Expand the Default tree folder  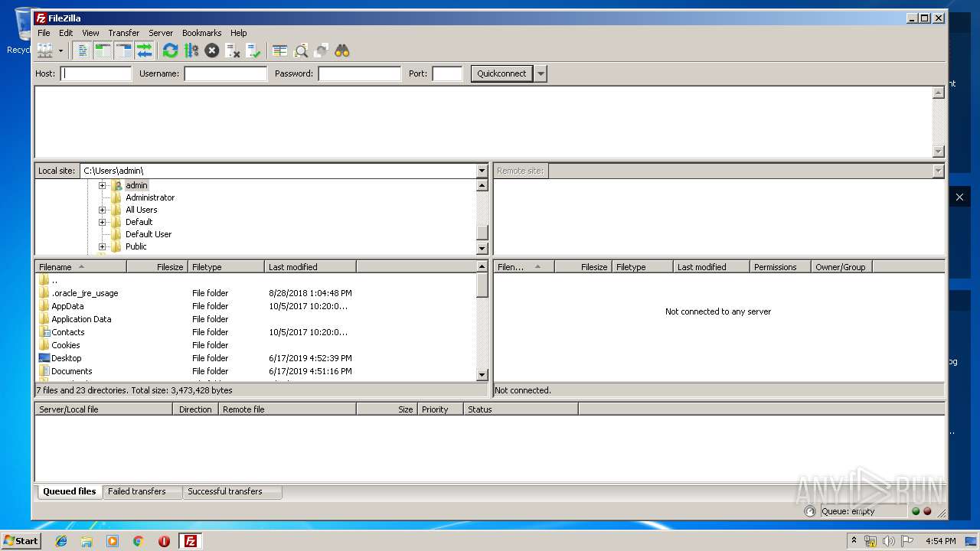102,222
